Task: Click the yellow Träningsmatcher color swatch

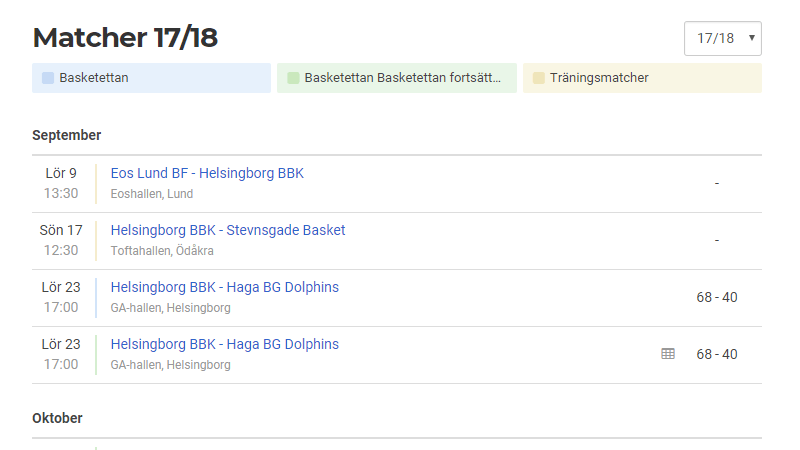Action: 539,78
